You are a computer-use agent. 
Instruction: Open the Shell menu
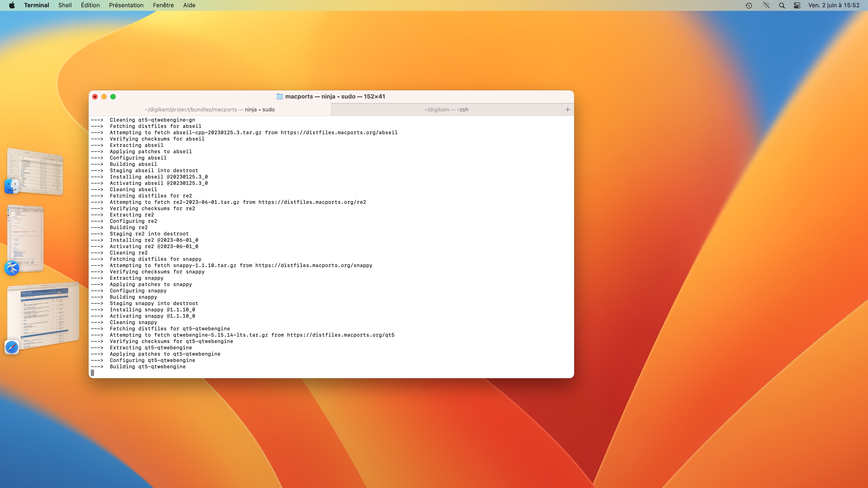[65, 5]
